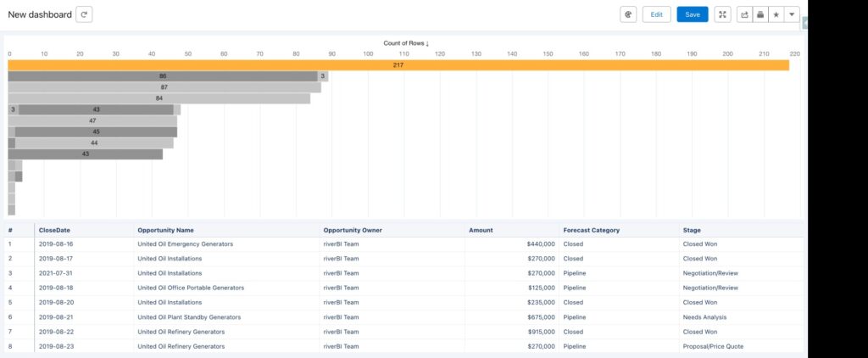Screen dimensions: 868x358
Task: Click the CloseDate column header
Action: 53,230
